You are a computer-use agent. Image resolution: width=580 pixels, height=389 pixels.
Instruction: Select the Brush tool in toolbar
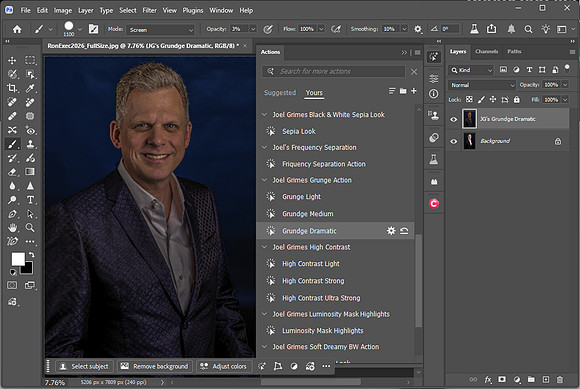point(12,144)
